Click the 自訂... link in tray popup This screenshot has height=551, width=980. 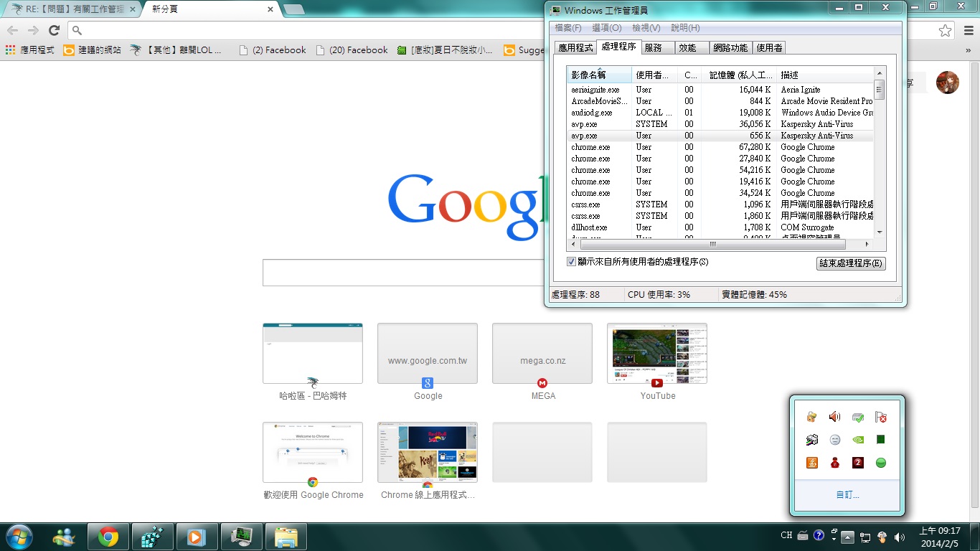(847, 495)
